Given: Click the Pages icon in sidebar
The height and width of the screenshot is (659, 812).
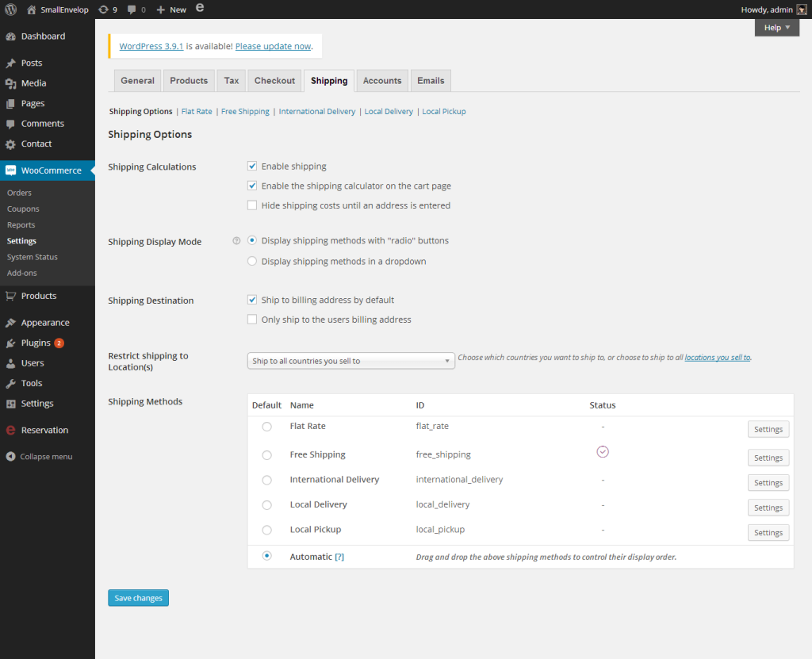Looking at the screenshot, I should (10, 104).
